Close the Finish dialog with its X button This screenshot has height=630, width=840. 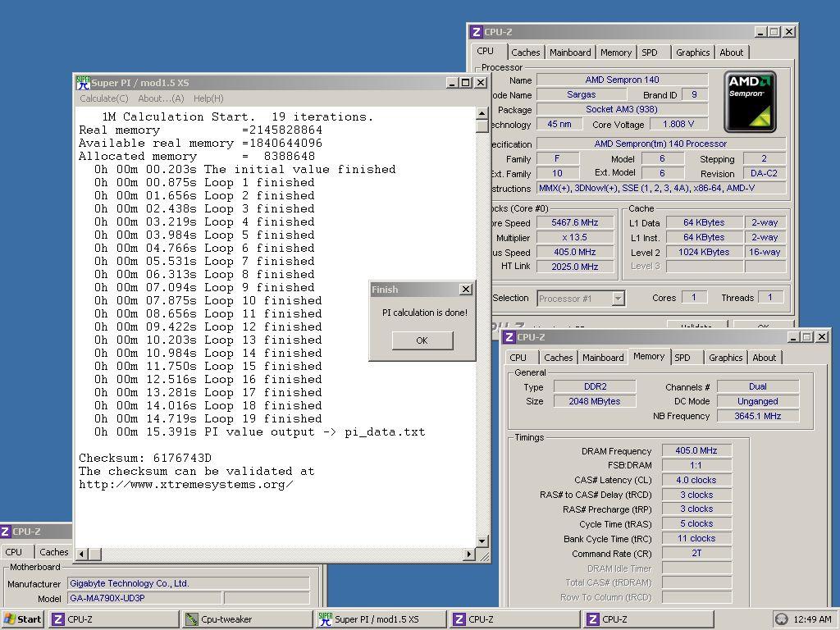tap(466, 290)
